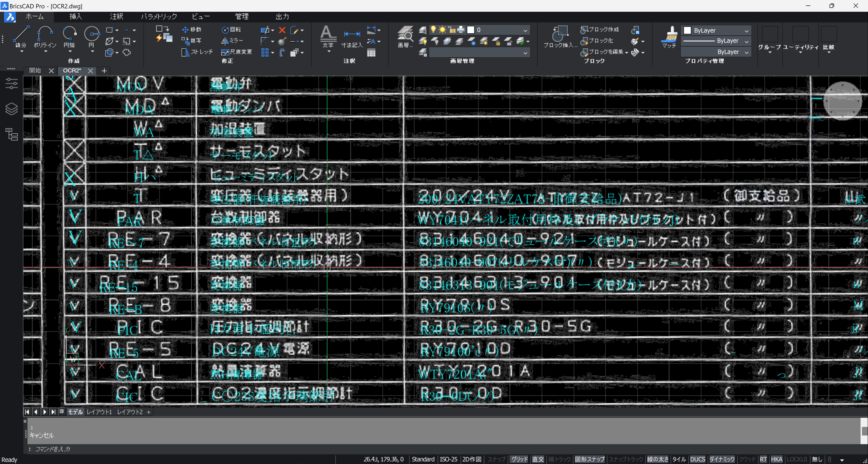Screen dimensions: 868x464
Task: Expand the グループ panel dropdown
Action: tap(770, 52)
